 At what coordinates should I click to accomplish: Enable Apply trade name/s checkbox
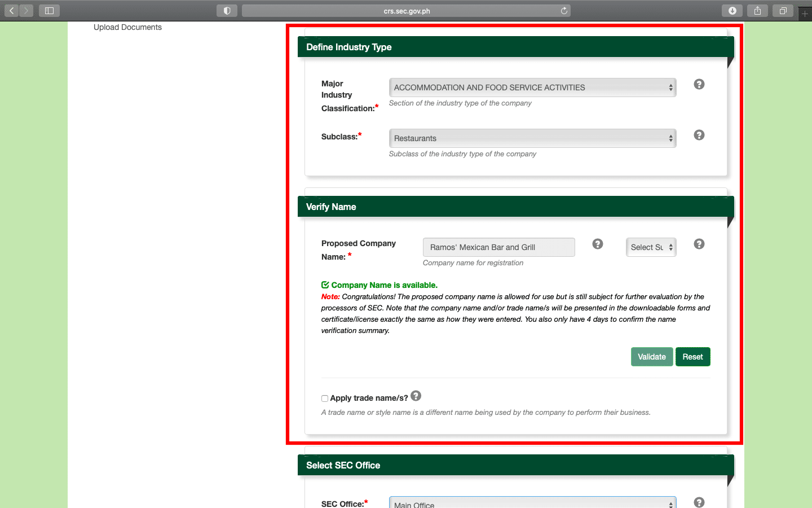[325, 398]
